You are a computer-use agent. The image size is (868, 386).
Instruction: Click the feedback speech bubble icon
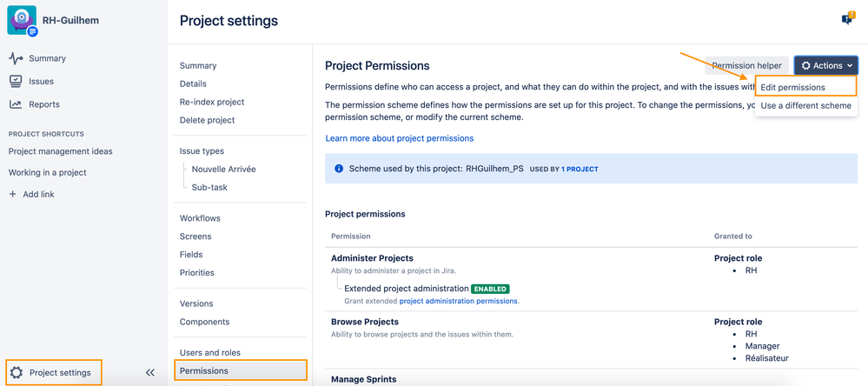pos(847,19)
